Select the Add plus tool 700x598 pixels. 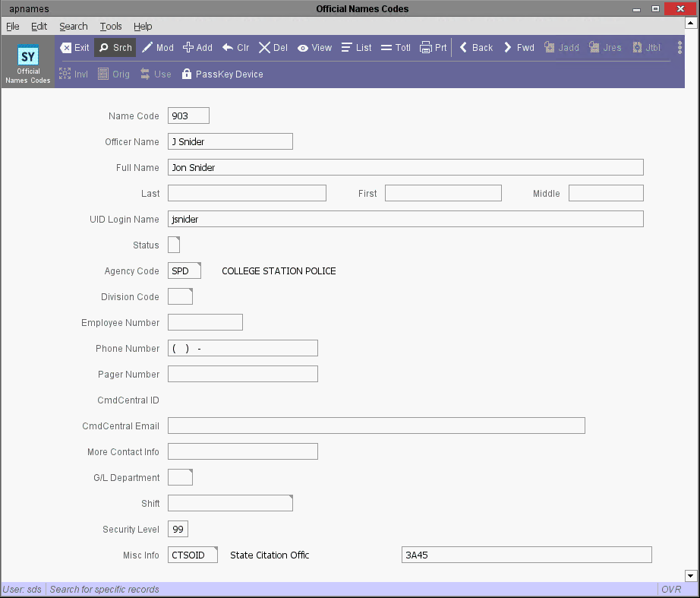tap(197, 47)
